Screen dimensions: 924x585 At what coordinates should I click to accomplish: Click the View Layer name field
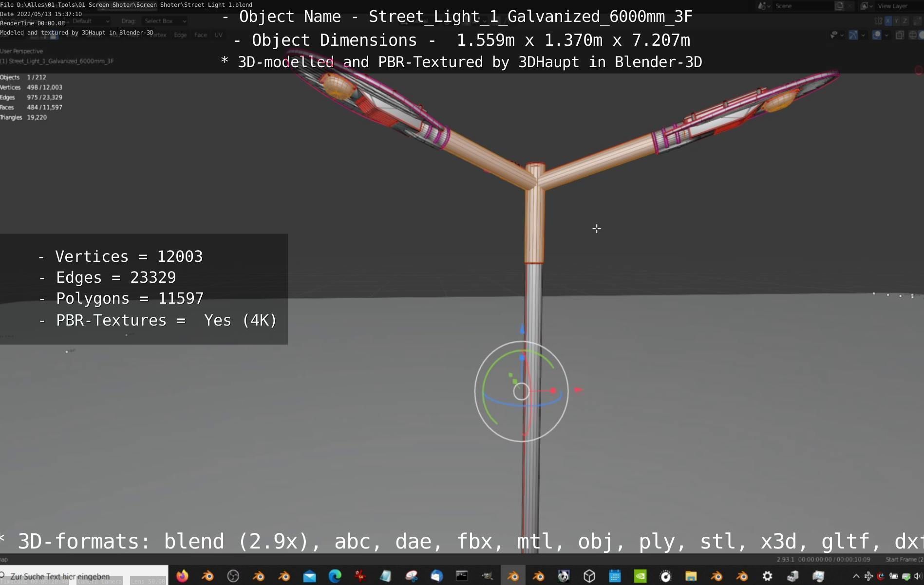tap(899, 6)
